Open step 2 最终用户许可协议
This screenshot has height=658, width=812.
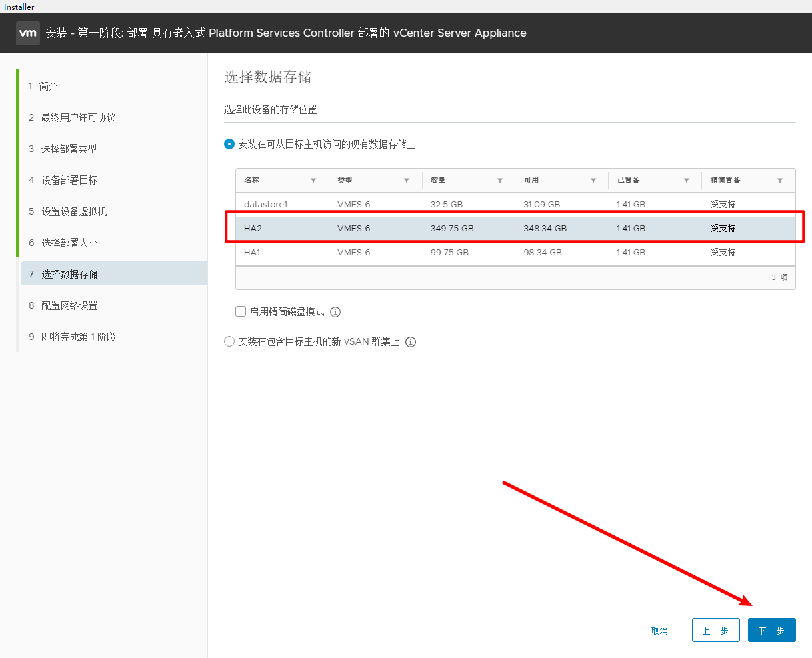click(78, 117)
